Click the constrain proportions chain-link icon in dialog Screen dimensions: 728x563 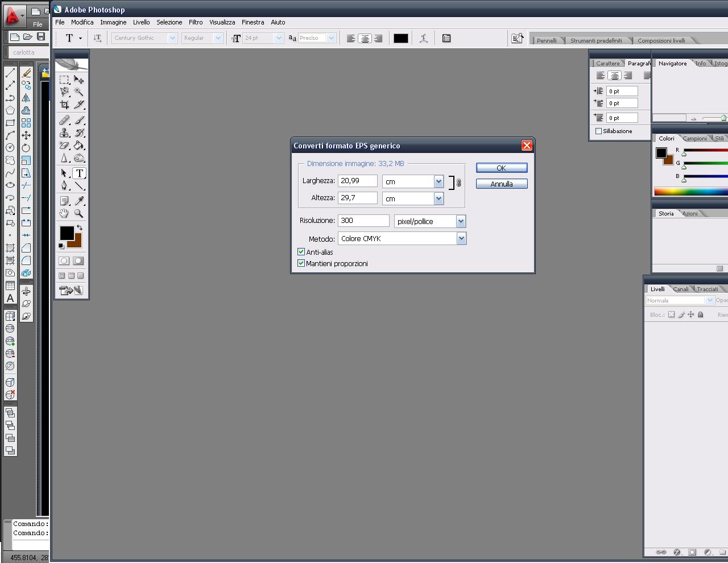(459, 183)
